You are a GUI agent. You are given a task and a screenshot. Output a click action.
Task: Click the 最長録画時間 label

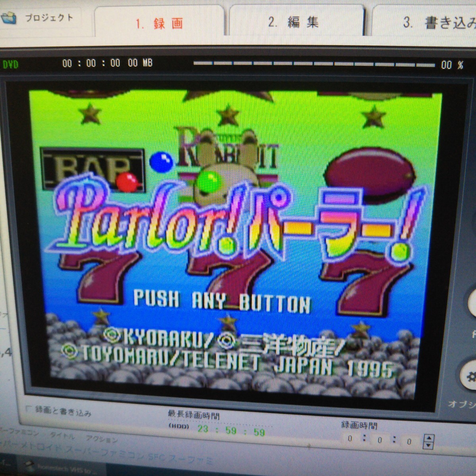194,415
